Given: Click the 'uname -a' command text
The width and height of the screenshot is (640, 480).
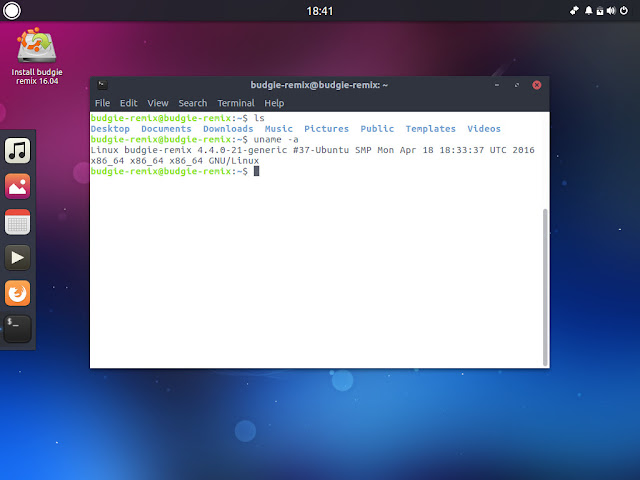Looking at the screenshot, I should point(276,140).
